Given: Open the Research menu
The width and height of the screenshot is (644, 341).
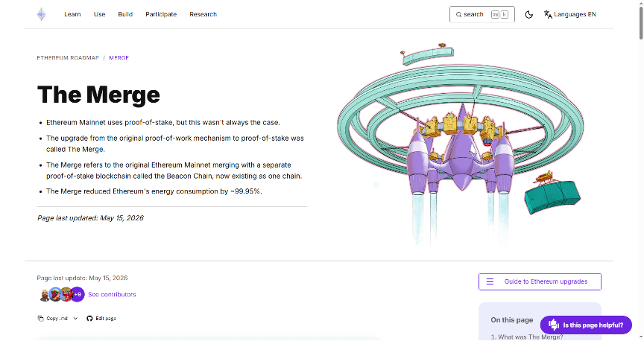Looking at the screenshot, I should click(203, 14).
